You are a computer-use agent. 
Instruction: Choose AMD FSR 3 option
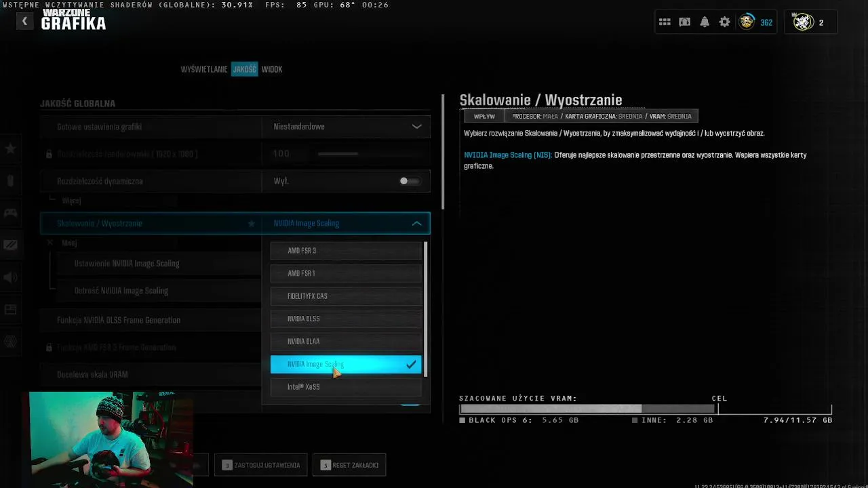(346, 251)
